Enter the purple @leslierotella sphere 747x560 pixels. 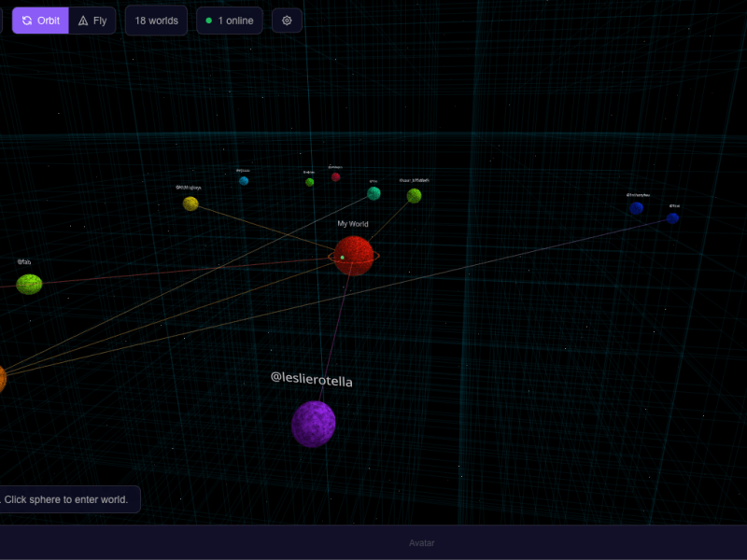pyautogui.click(x=313, y=424)
